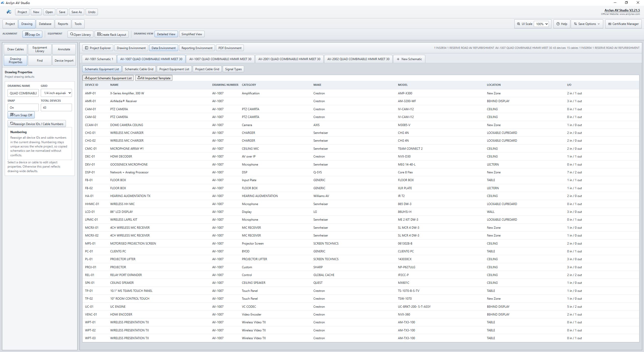This screenshot has width=644, height=352.
Task: Open the Project main tab
Action: point(10,24)
